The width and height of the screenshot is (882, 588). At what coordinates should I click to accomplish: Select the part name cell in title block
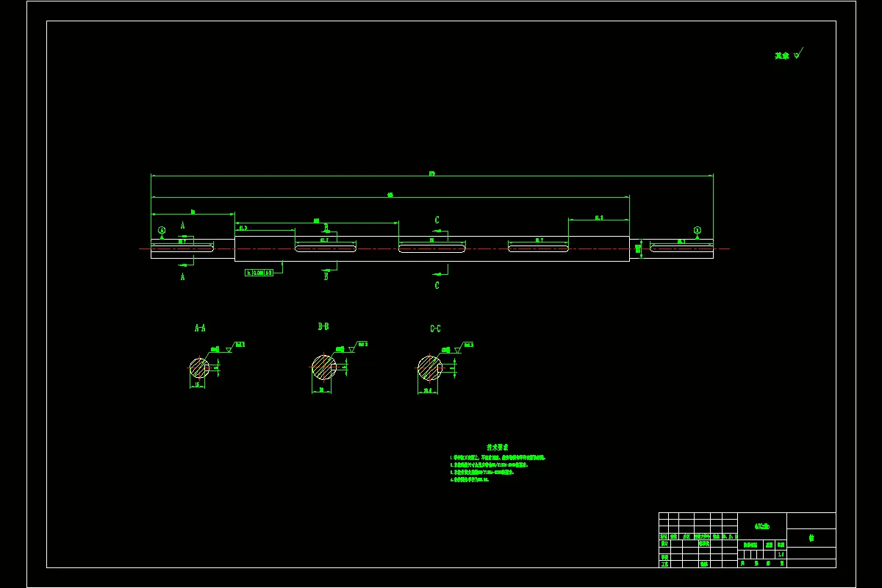pos(811,537)
